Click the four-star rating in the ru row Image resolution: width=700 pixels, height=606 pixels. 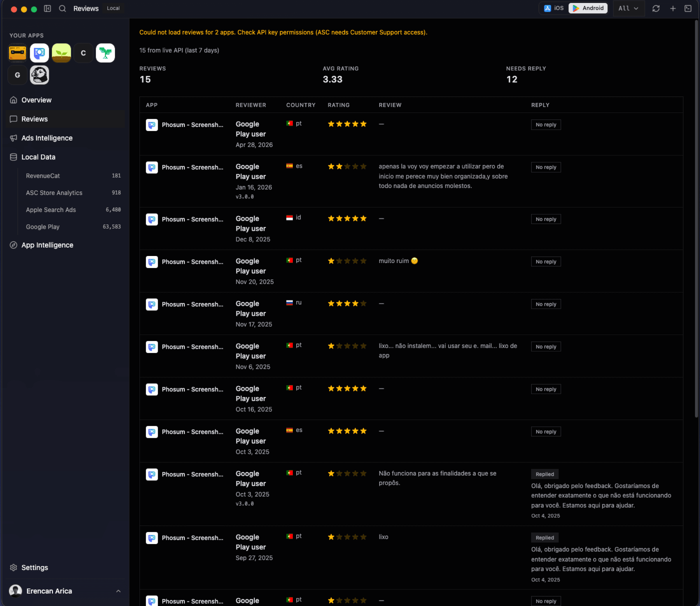coord(347,304)
